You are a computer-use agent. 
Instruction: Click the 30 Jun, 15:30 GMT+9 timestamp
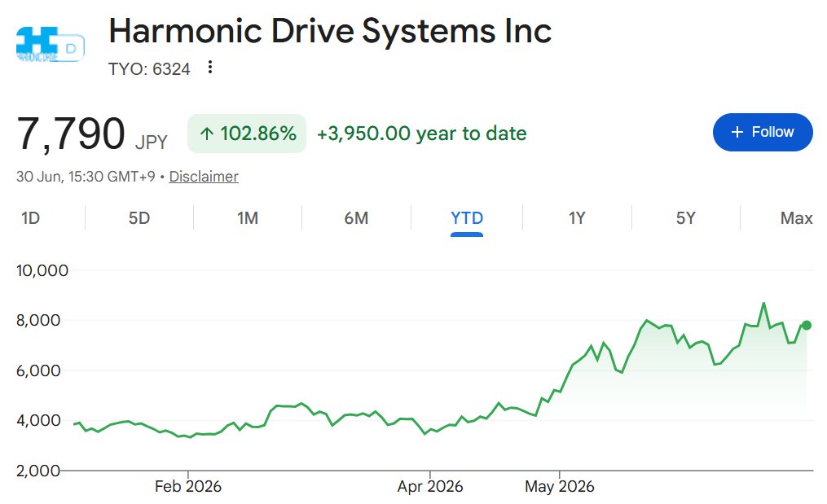(x=86, y=177)
